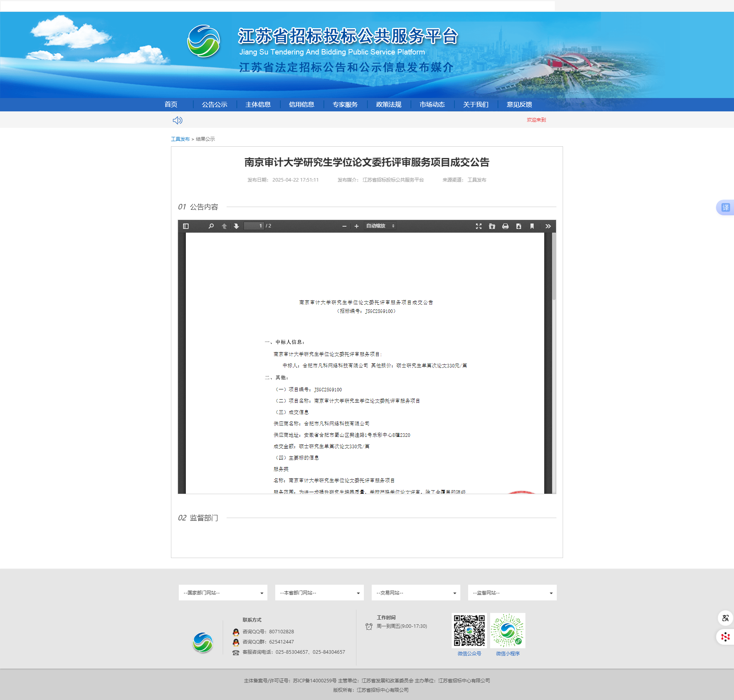Switch PDF to presentation fullscreen mode

[479, 226]
